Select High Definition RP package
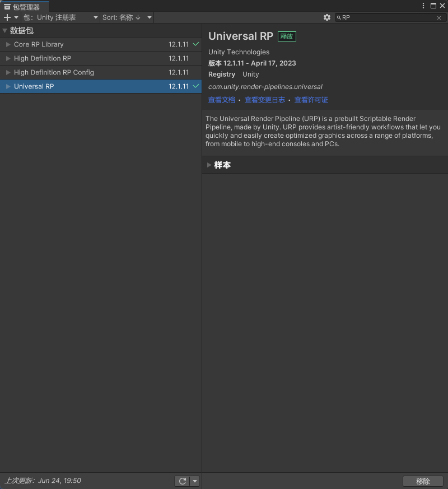 [x=101, y=59]
